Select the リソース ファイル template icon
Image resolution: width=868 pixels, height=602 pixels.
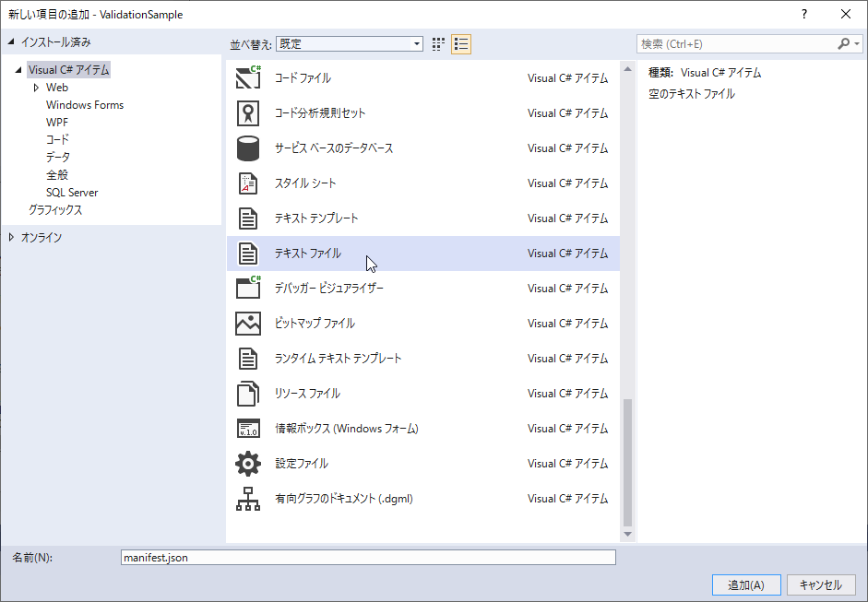click(x=248, y=393)
